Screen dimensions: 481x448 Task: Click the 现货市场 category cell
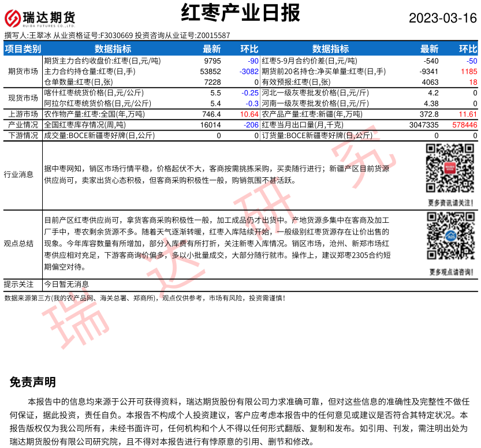tap(23, 98)
